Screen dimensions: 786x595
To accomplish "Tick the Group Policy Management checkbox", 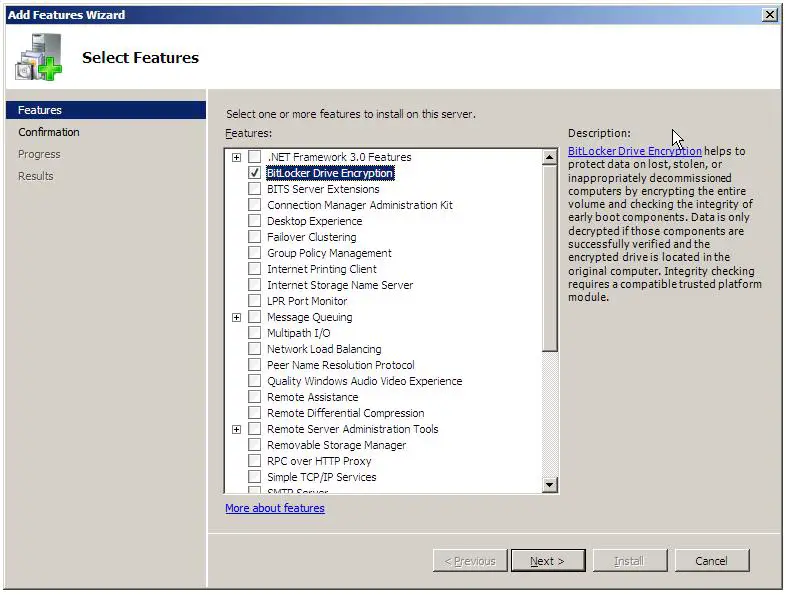I will [255, 253].
